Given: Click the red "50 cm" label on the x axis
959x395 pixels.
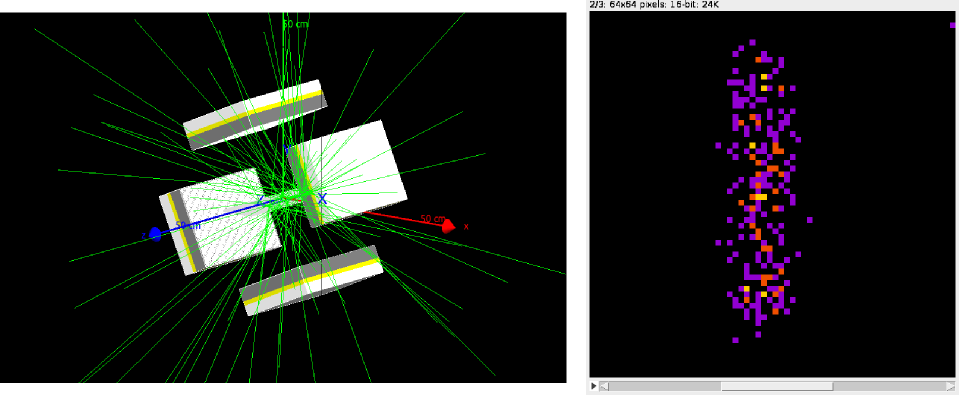Looking at the screenshot, I should point(433,218).
